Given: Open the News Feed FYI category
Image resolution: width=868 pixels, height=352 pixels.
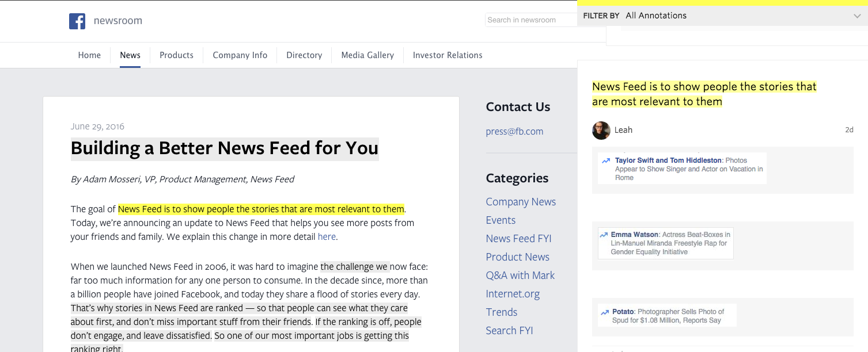Looking at the screenshot, I should coord(518,239).
